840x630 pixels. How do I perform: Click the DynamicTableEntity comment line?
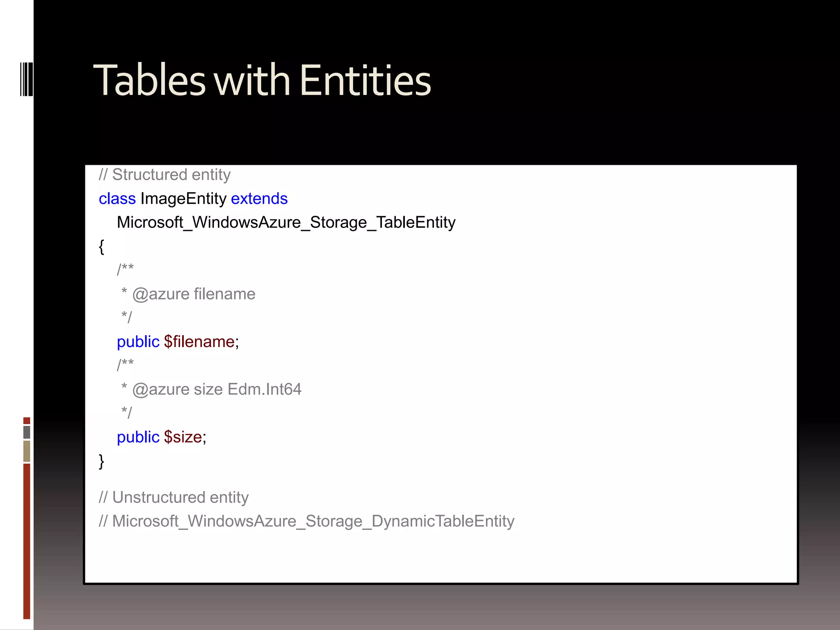coord(306,521)
